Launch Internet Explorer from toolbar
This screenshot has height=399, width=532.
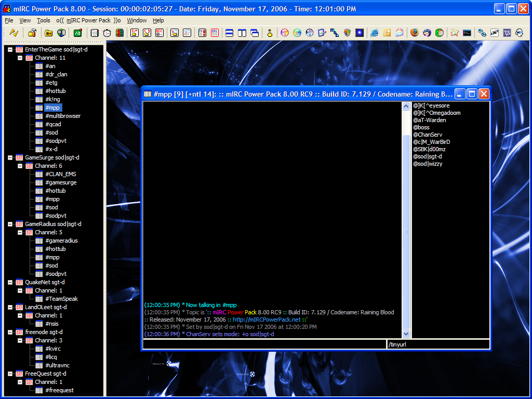tap(374, 33)
